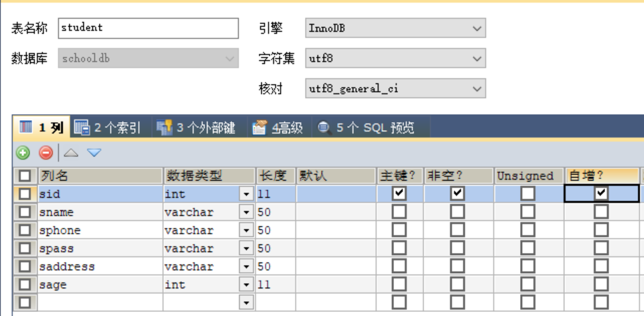Click the length cell 50 for sname

point(276,212)
